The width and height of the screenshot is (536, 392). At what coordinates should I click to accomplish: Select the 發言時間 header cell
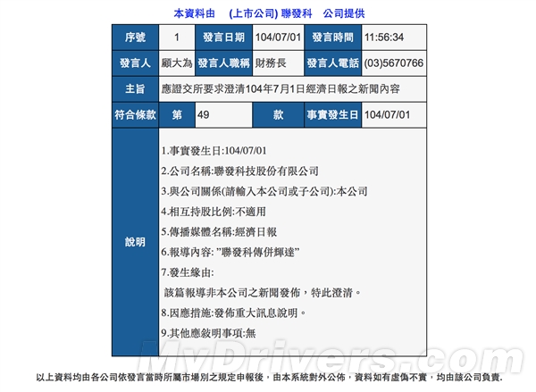(332, 38)
